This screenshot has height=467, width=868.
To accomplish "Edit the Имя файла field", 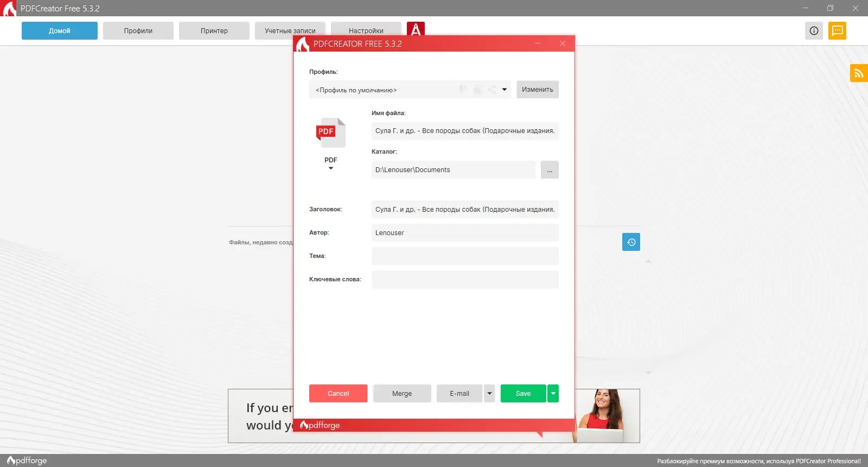I will click(x=465, y=131).
